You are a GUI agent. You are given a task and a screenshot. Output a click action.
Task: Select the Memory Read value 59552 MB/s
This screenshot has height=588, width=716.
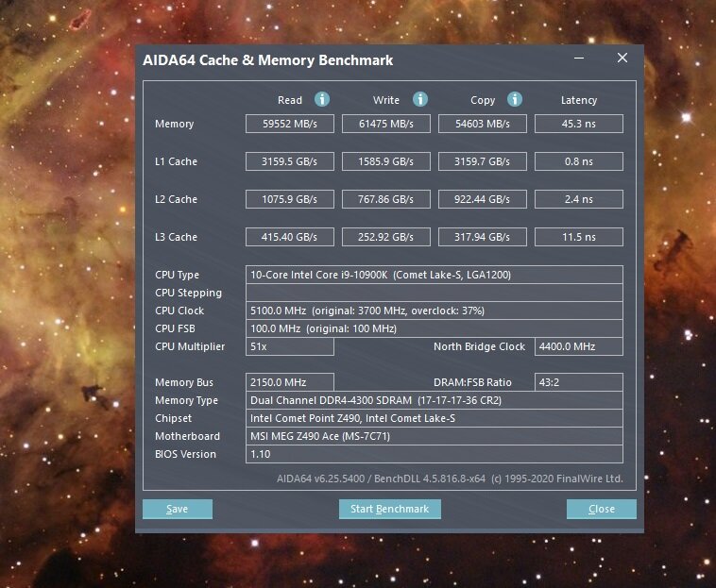pyautogui.click(x=289, y=124)
